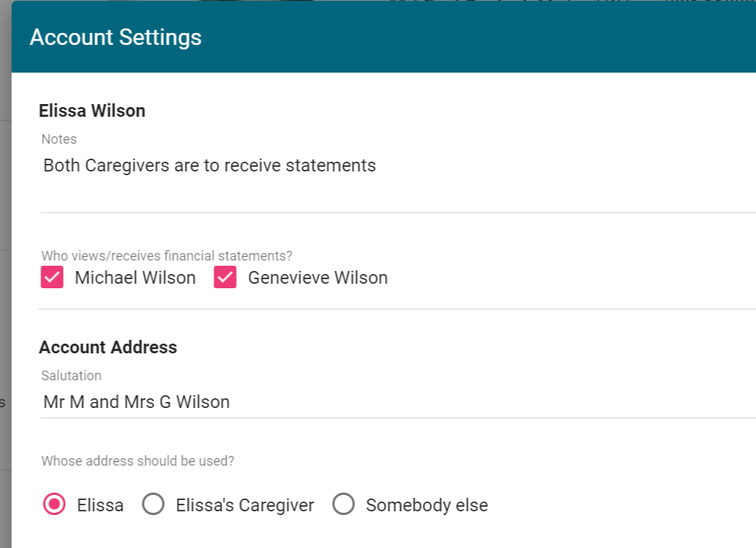Click the small Notes field label
The image size is (756, 548).
tap(59, 139)
